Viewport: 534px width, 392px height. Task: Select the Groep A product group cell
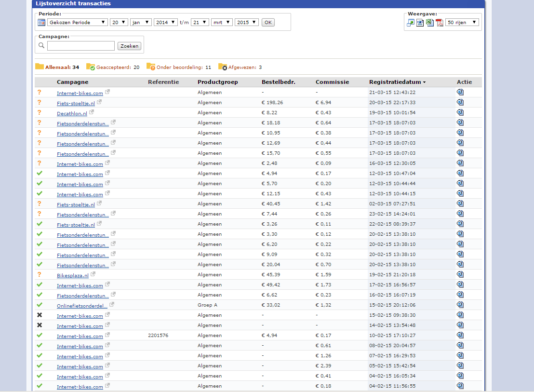(207, 305)
